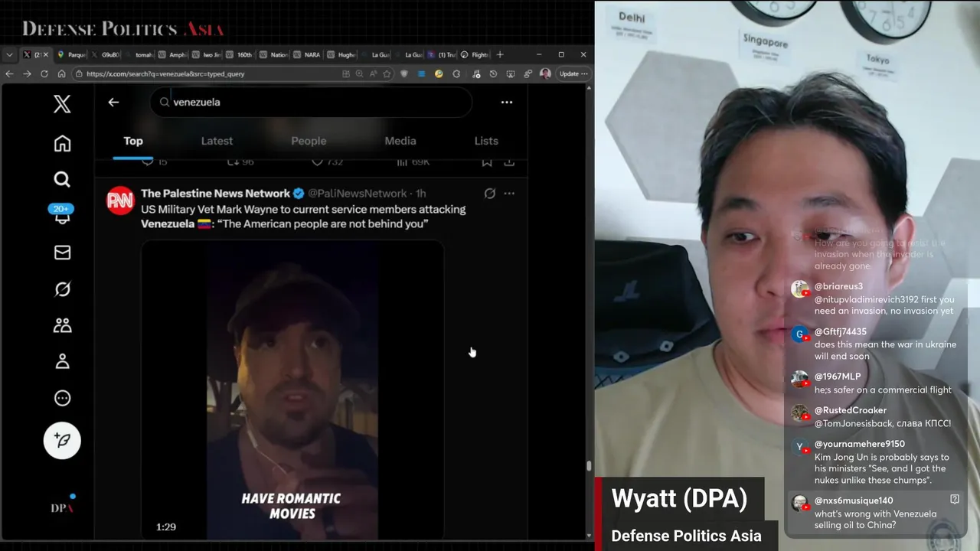Viewport: 980px width, 551px height.
Task: Click @briareus3 chat username
Action: click(x=838, y=286)
